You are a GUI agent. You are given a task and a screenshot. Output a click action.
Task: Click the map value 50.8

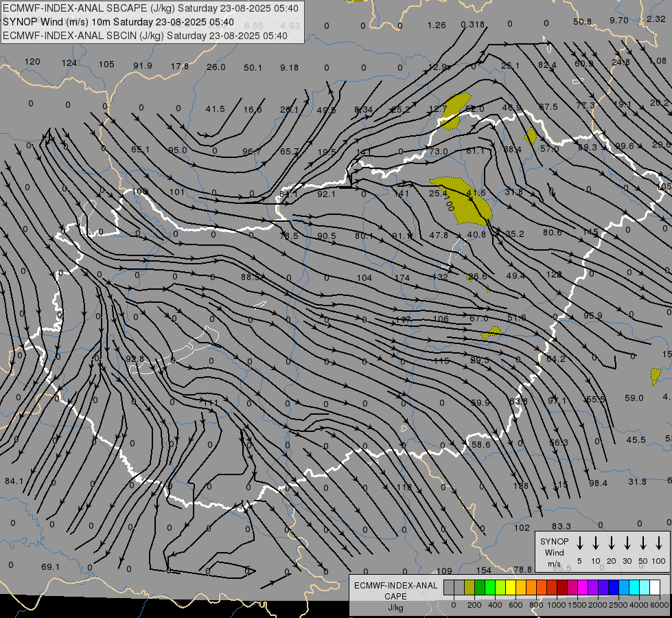pos(582,21)
